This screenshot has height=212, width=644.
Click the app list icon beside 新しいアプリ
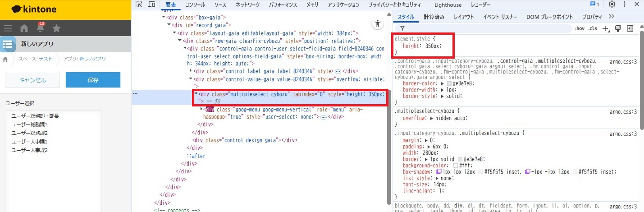click(x=7, y=44)
